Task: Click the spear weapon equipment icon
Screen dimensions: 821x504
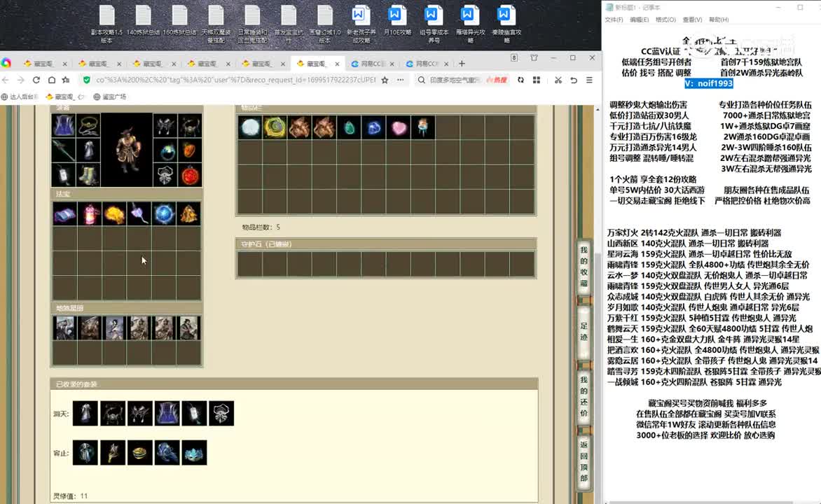Action: click(x=64, y=150)
